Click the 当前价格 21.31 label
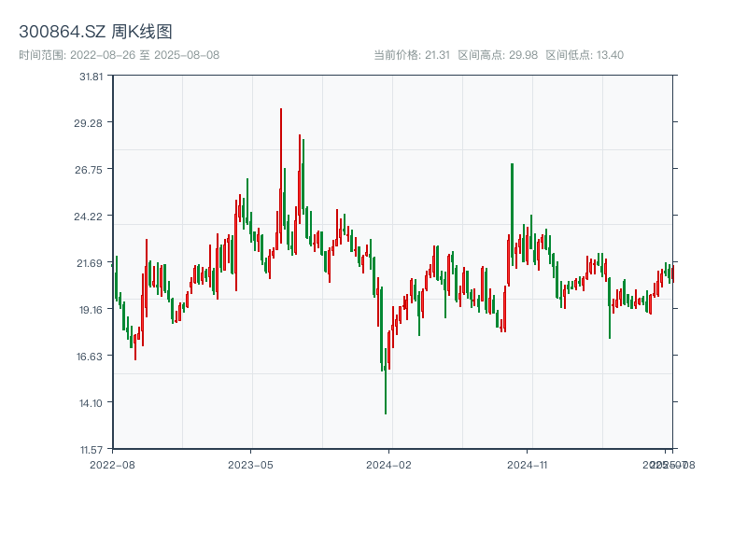 pyautogui.click(x=412, y=55)
